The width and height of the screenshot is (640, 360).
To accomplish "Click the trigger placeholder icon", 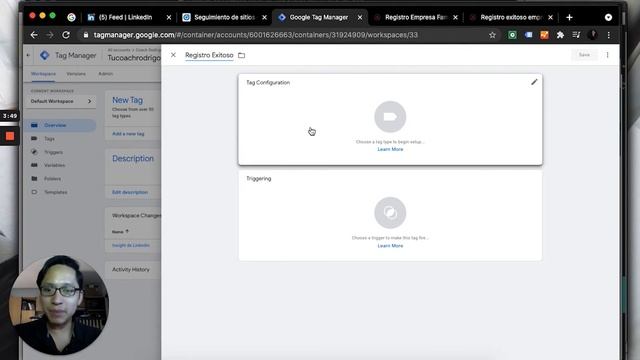I will click(x=390, y=213).
